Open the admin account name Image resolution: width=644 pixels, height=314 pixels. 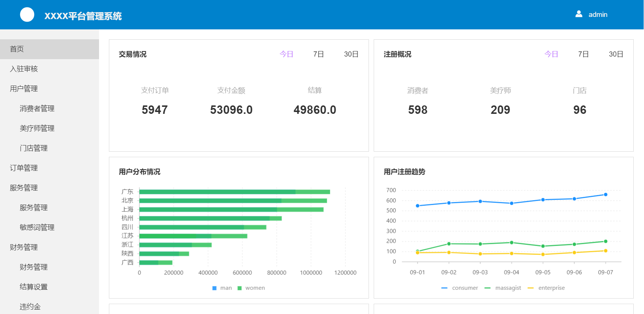tap(598, 15)
